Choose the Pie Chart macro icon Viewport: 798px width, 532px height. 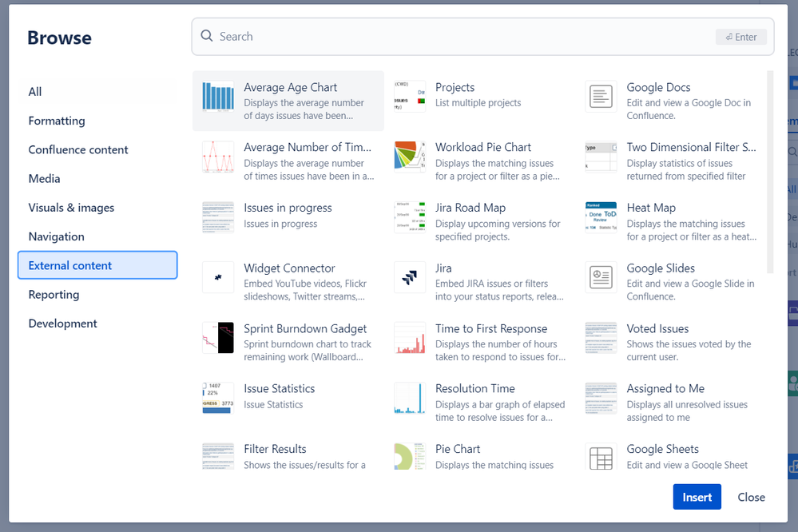[x=410, y=456]
